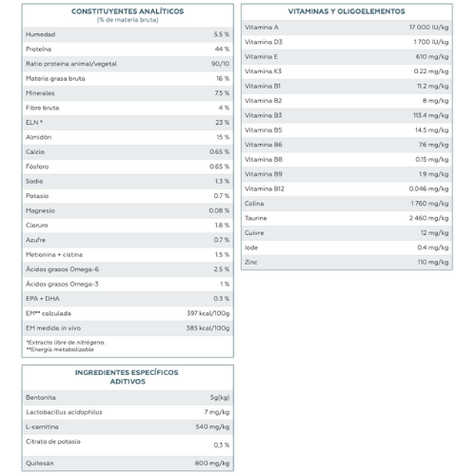Click the Ratio proteína animal/vegetal row

coord(128,64)
